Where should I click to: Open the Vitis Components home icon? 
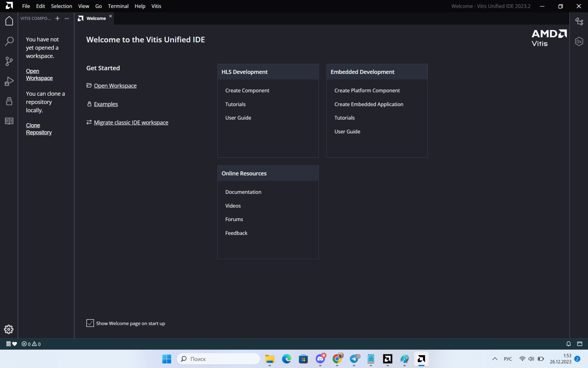tap(9, 21)
